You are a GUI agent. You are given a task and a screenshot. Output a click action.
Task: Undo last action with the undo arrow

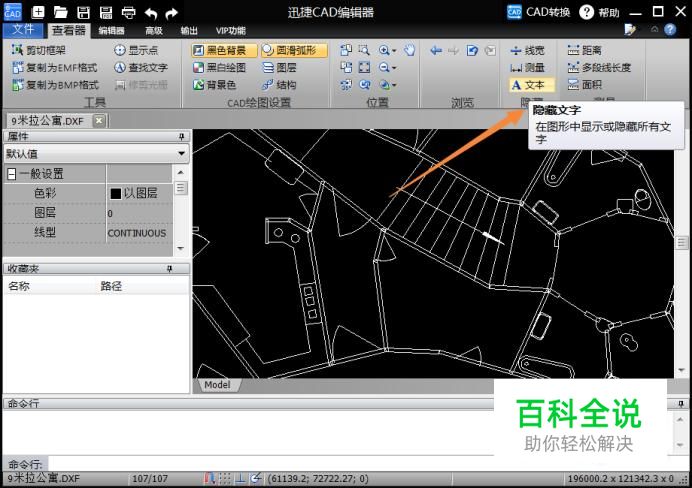click(151, 13)
